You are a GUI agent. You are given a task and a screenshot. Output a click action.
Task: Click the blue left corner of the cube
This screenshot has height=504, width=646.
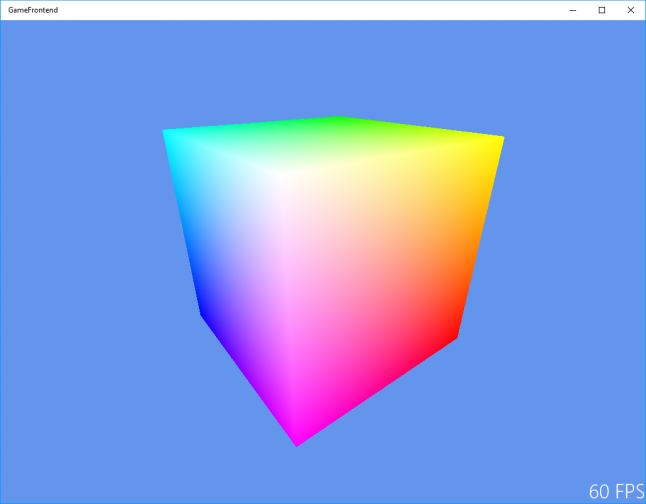[x=202, y=313]
